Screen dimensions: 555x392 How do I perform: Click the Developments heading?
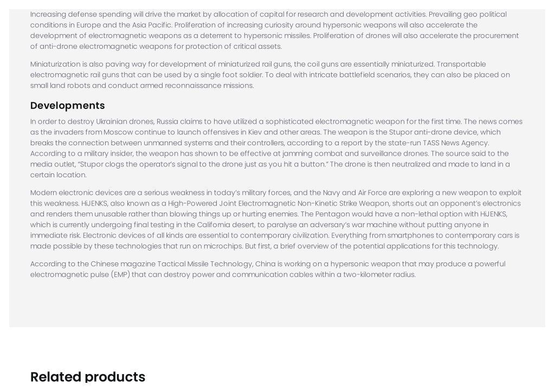[67, 106]
